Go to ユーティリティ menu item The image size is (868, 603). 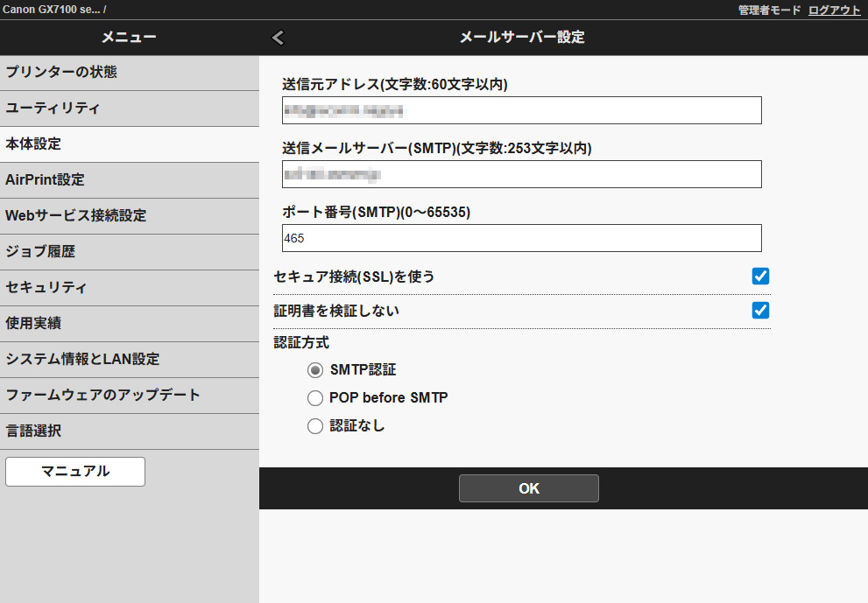coord(130,109)
